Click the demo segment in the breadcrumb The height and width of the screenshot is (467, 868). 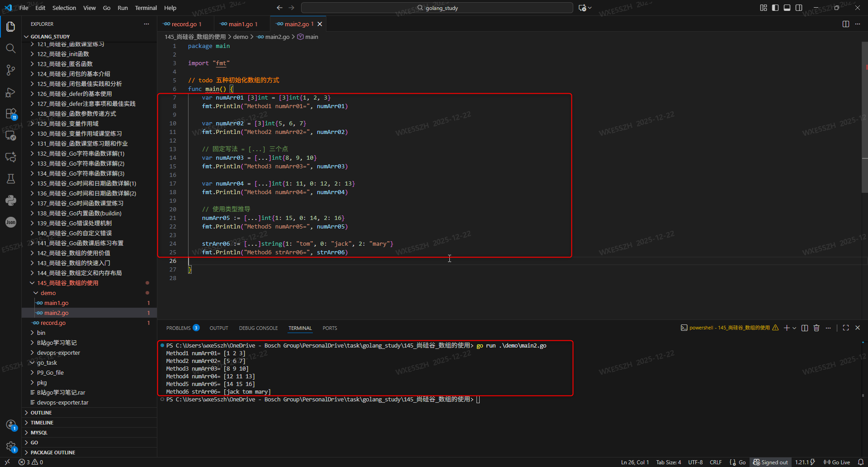tap(241, 37)
